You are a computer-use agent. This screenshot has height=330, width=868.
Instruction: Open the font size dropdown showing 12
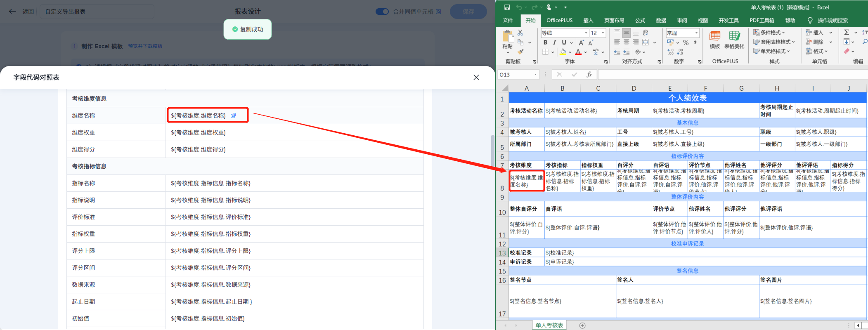tap(603, 33)
